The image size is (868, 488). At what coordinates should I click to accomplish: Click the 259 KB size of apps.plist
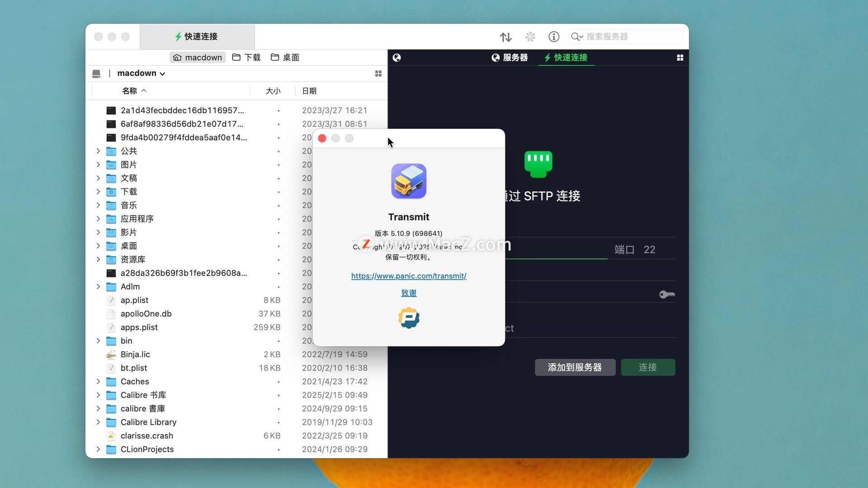point(267,327)
